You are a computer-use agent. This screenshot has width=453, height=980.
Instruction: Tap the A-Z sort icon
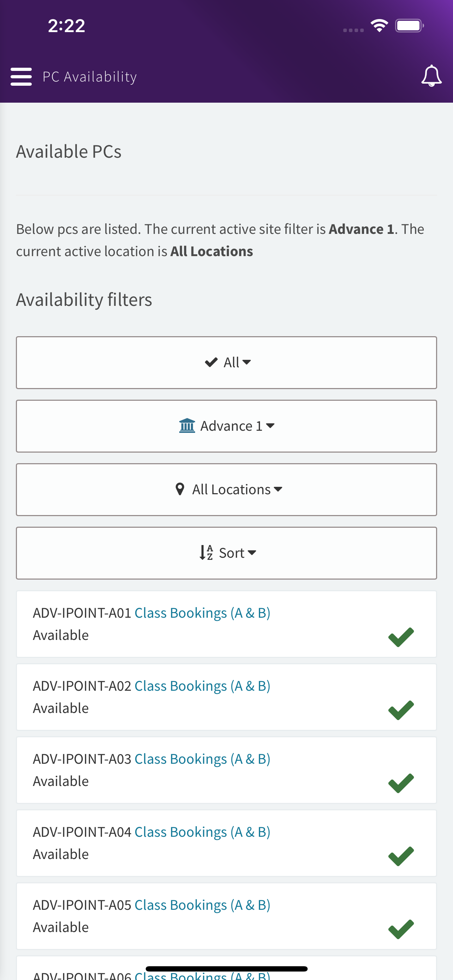click(x=206, y=552)
